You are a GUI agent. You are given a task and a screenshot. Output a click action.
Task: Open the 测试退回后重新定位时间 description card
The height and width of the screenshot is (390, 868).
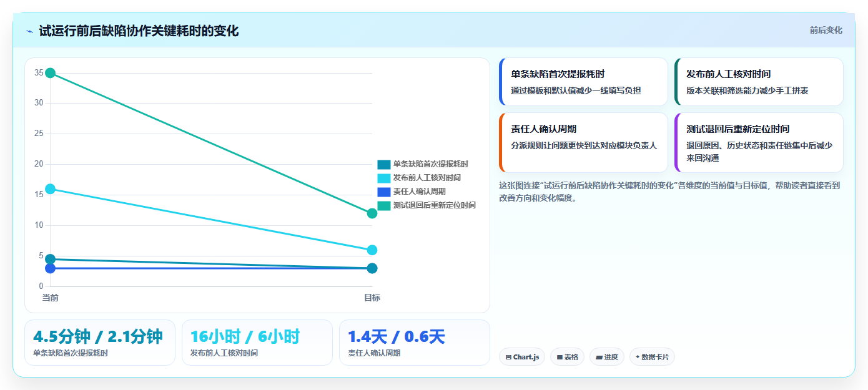click(x=759, y=142)
